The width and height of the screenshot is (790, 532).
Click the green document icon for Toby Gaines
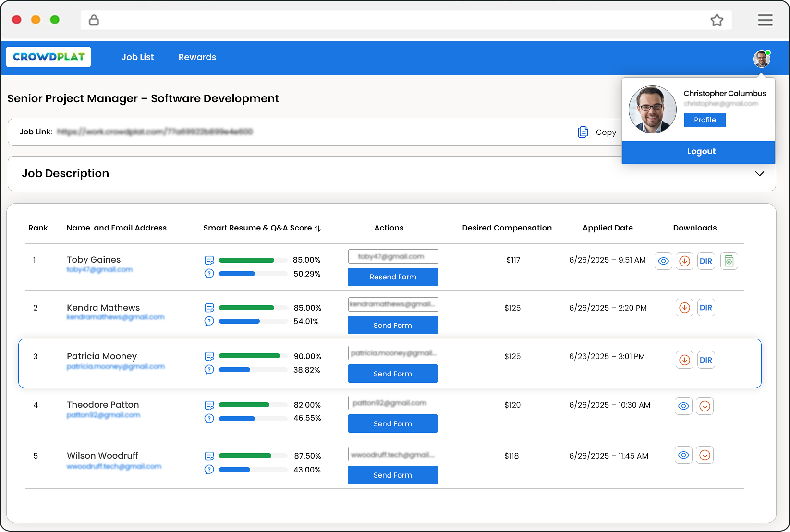tap(729, 261)
